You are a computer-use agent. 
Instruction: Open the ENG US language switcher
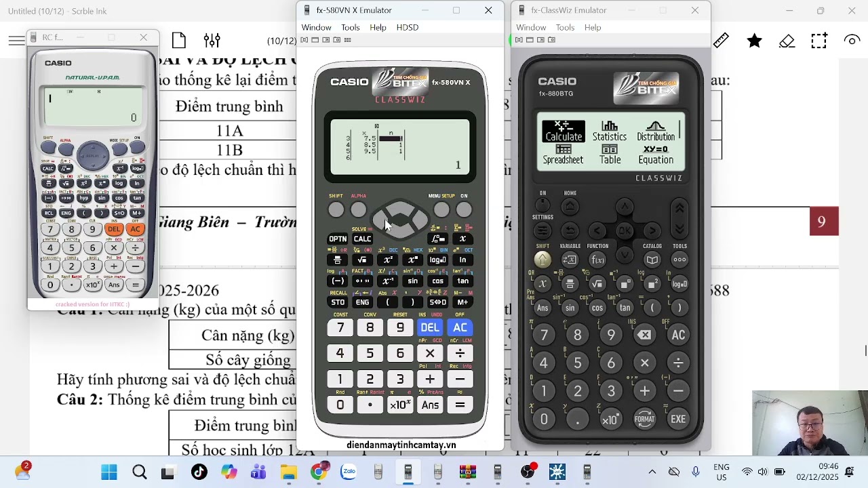tap(722, 472)
